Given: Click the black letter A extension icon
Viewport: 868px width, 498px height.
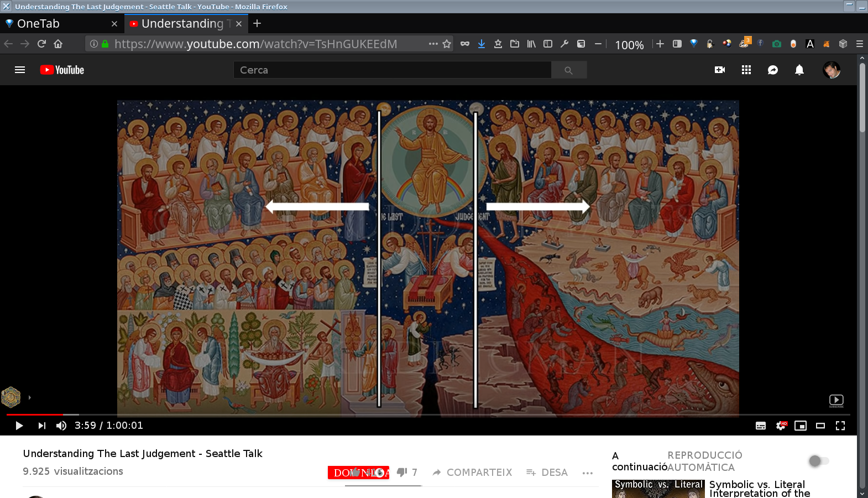Looking at the screenshot, I should point(810,44).
